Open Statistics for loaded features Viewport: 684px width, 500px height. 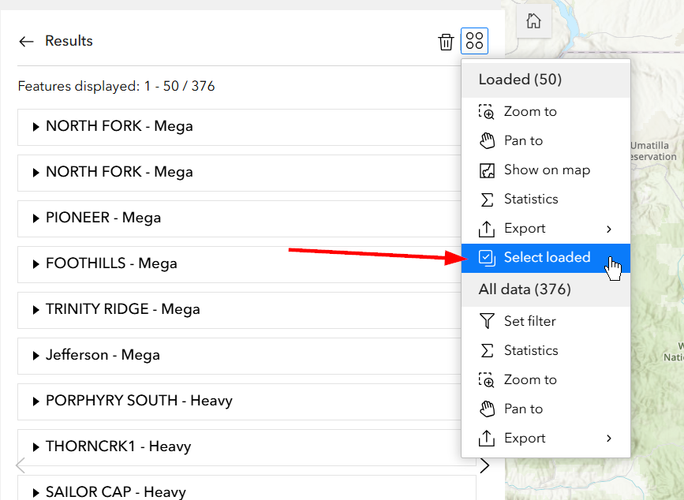[545, 199]
